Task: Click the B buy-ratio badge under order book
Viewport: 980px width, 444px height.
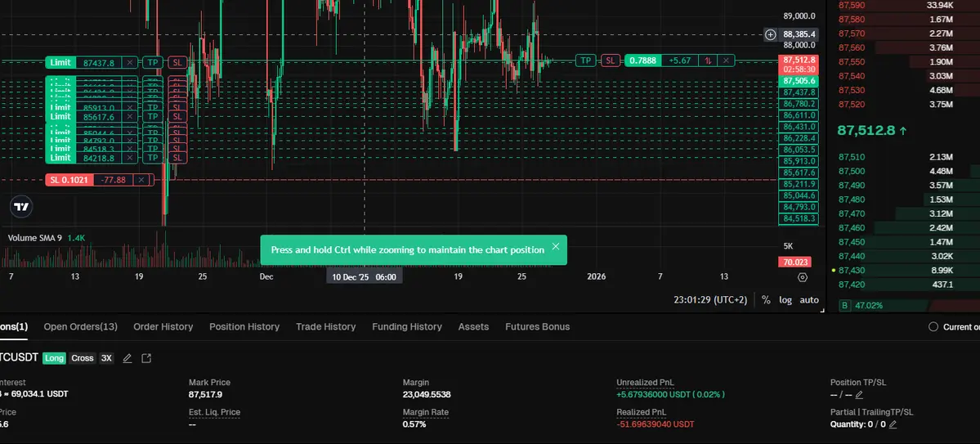Action: (845, 306)
